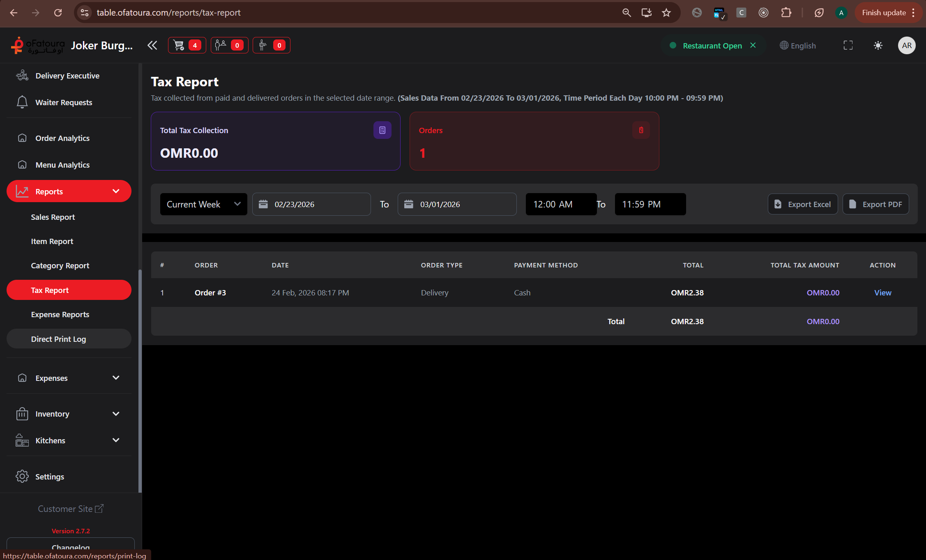Enter fullscreen mode icon
The image size is (926, 560).
click(x=848, y=45)
